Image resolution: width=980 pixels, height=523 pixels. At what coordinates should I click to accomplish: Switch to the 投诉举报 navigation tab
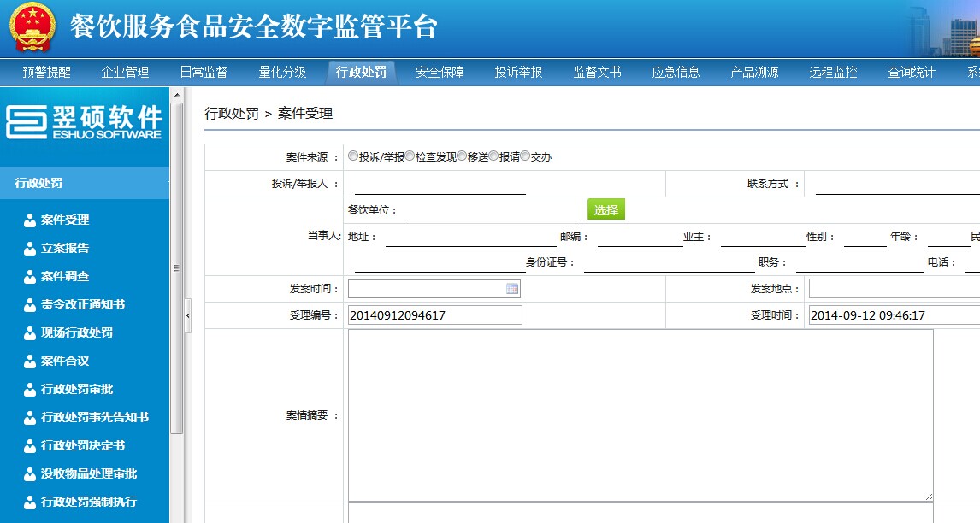point(518,73)
